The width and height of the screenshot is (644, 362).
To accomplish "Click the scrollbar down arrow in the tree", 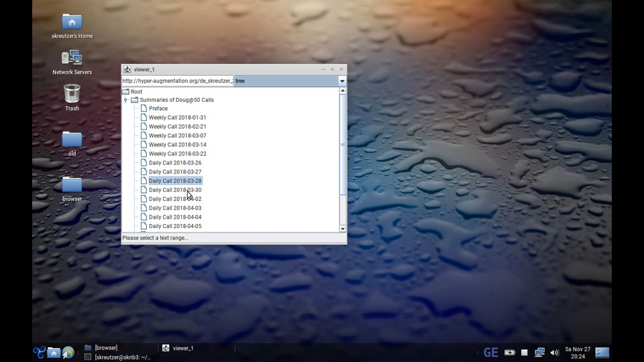I will click(x=343, y=229).
